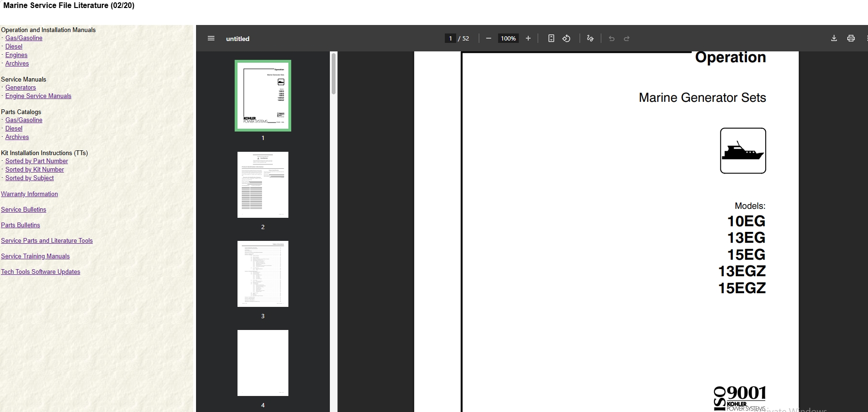
Task: Open the Engines link
Action: click(x=16, y=55)
